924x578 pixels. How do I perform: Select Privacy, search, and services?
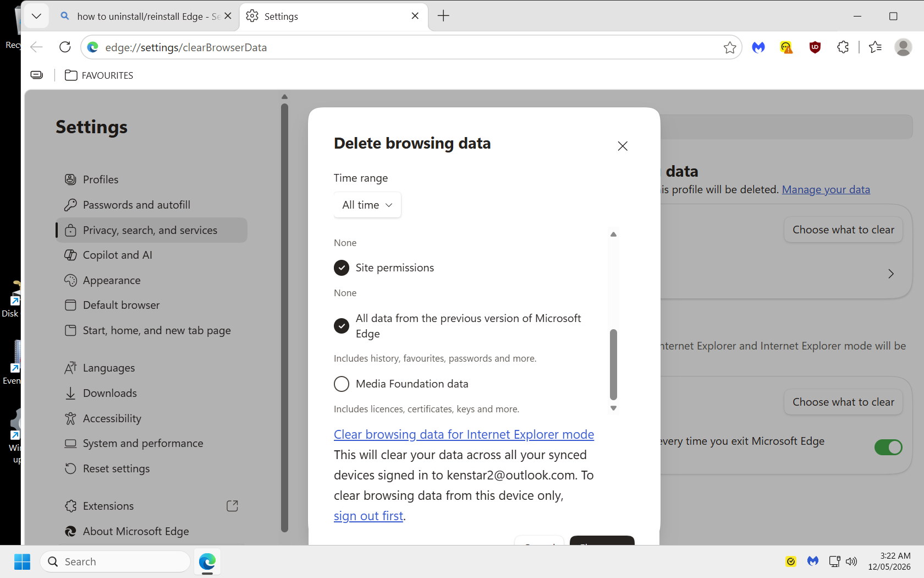tap(152, 230)
